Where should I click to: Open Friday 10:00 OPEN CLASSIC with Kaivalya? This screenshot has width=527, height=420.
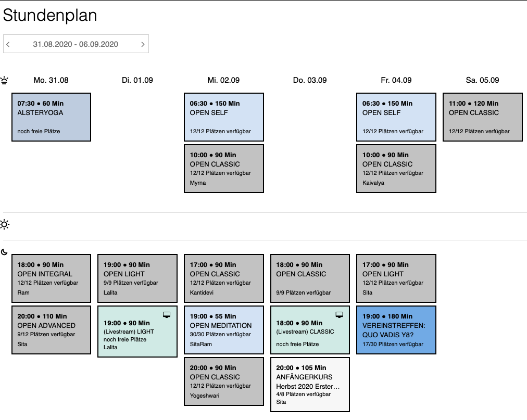396,169
